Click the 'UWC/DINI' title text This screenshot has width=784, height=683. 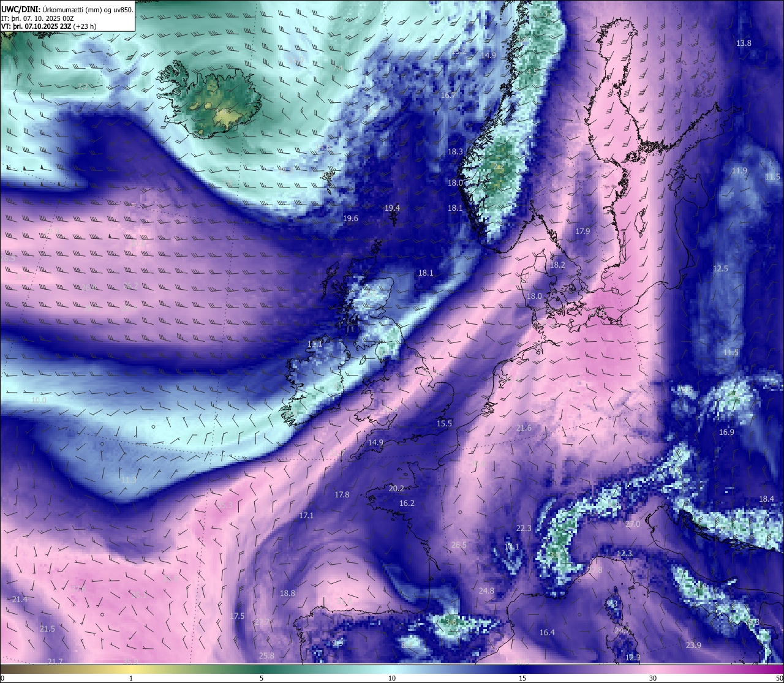coord(20,10)
